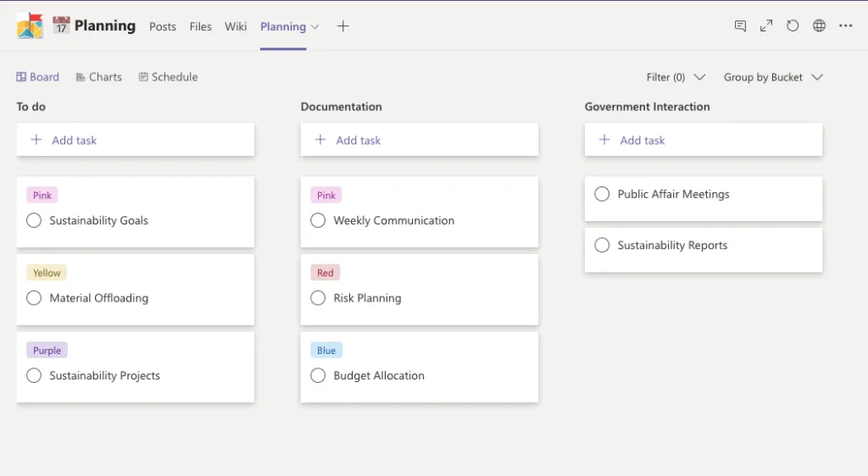Open the tab conversation chat icon

740,25
